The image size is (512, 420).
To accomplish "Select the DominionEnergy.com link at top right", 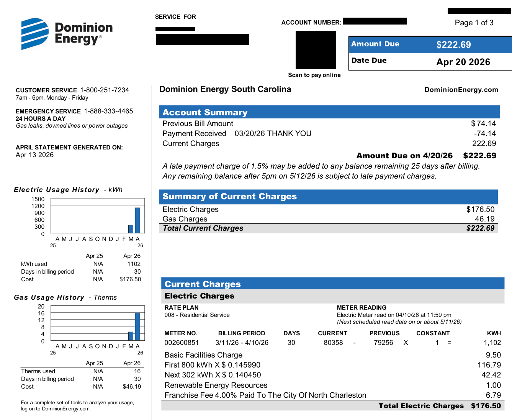I will [x=461, y=90].
